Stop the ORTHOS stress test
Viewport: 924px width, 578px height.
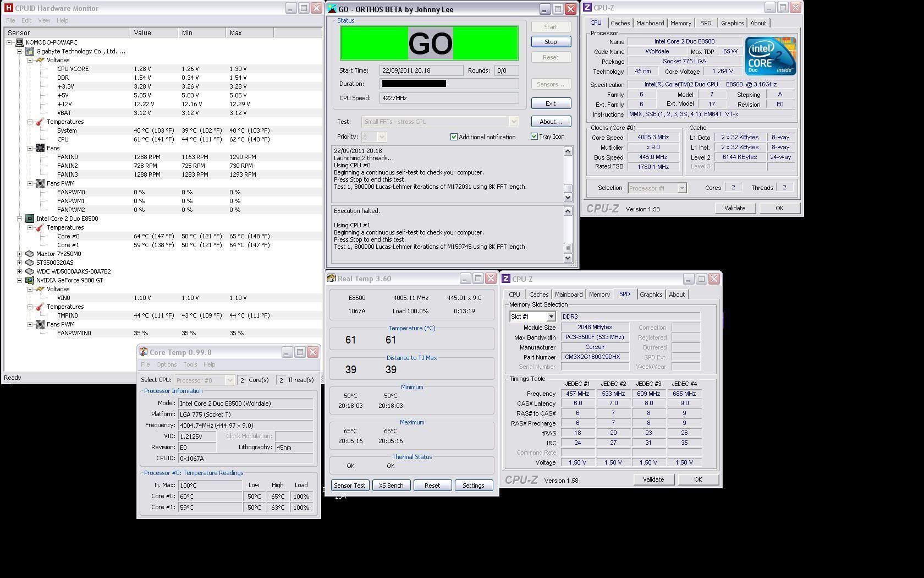(x=550, y=42)
